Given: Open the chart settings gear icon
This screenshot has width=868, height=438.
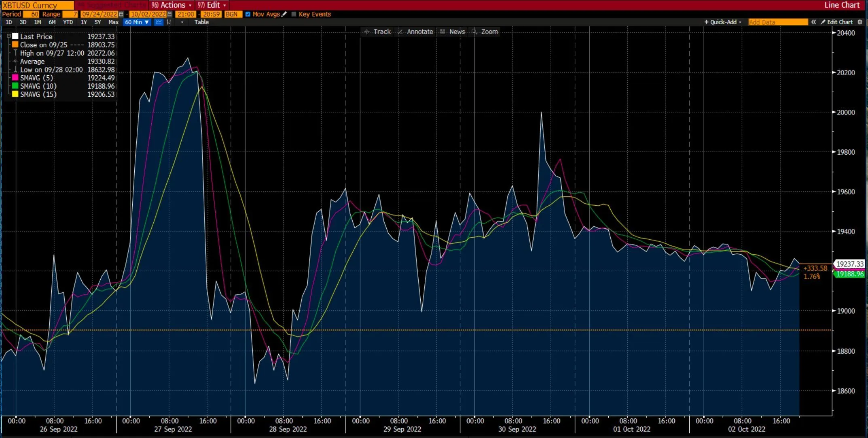Looking at the screenshot, I should pos(861,22).
